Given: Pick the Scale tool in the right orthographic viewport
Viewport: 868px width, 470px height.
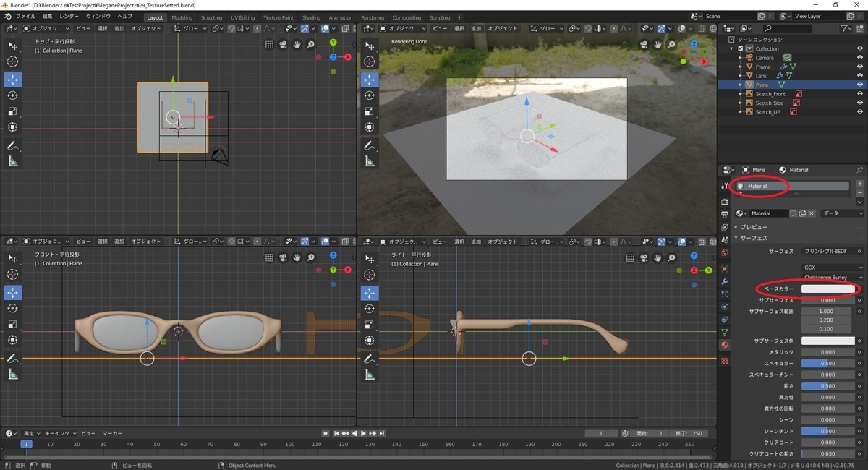Looking at the screenshot, I should (370, 324).
